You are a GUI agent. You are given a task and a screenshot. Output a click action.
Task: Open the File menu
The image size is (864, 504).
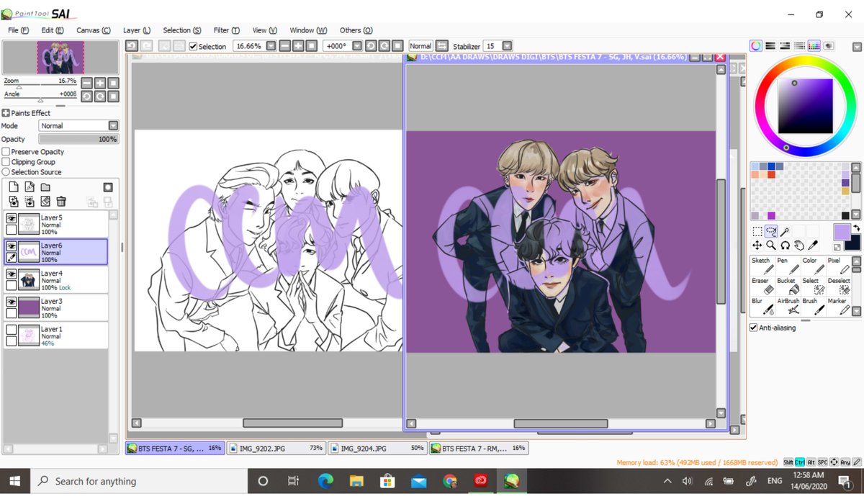pos(18,30)
